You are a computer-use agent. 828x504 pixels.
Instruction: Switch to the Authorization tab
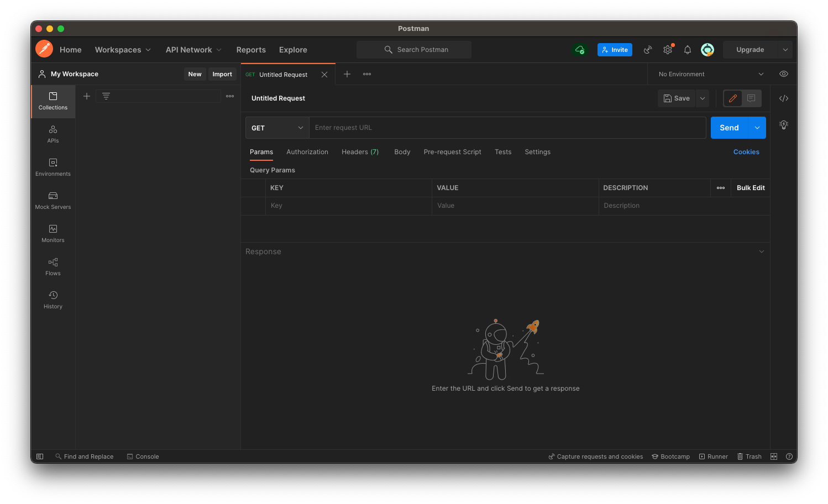click(x=307, y=152)
